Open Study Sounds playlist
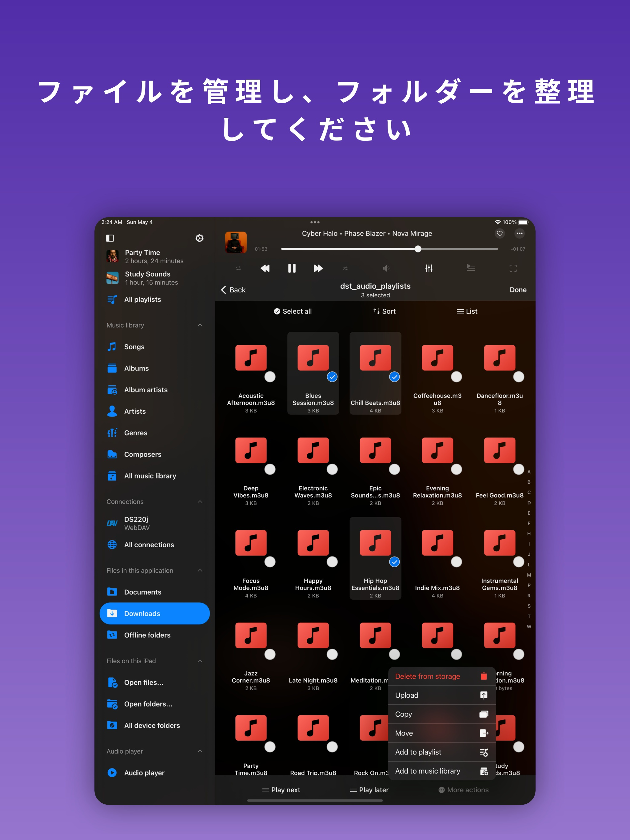Screen dimensions: 630x840 click(155, 278)
